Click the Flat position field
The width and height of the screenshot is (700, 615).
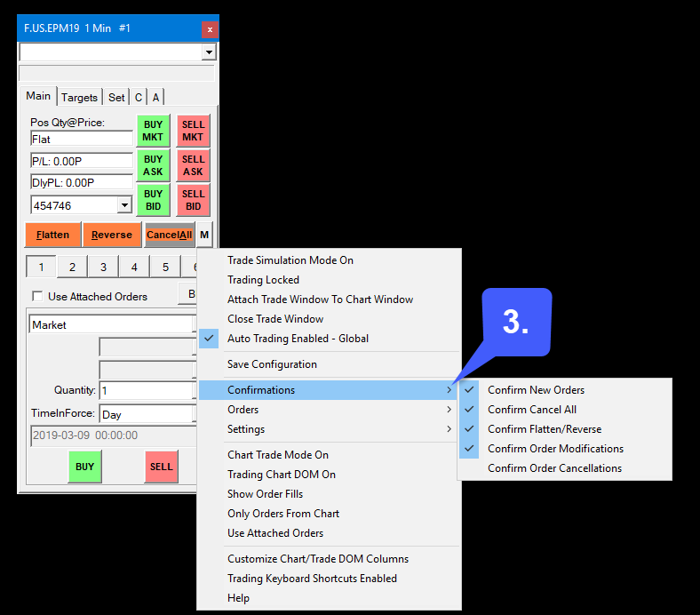pos(82,139)
